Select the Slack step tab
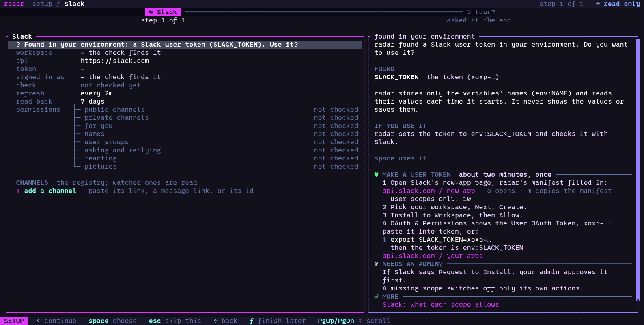The width and height of the screenshot is (644, 325). point(163,12)
